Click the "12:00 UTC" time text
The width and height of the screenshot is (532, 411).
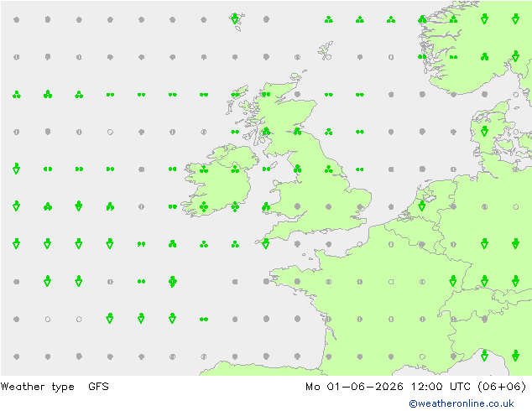click(441, 387)
